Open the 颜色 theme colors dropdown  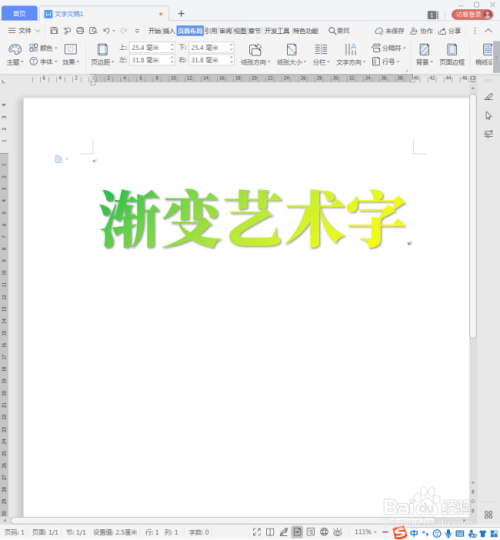pos(43,48)
